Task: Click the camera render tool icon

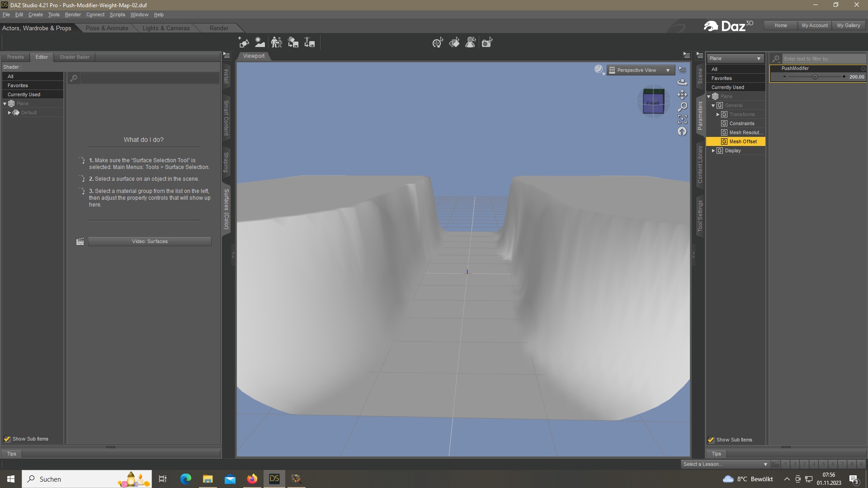Action: 486,42
